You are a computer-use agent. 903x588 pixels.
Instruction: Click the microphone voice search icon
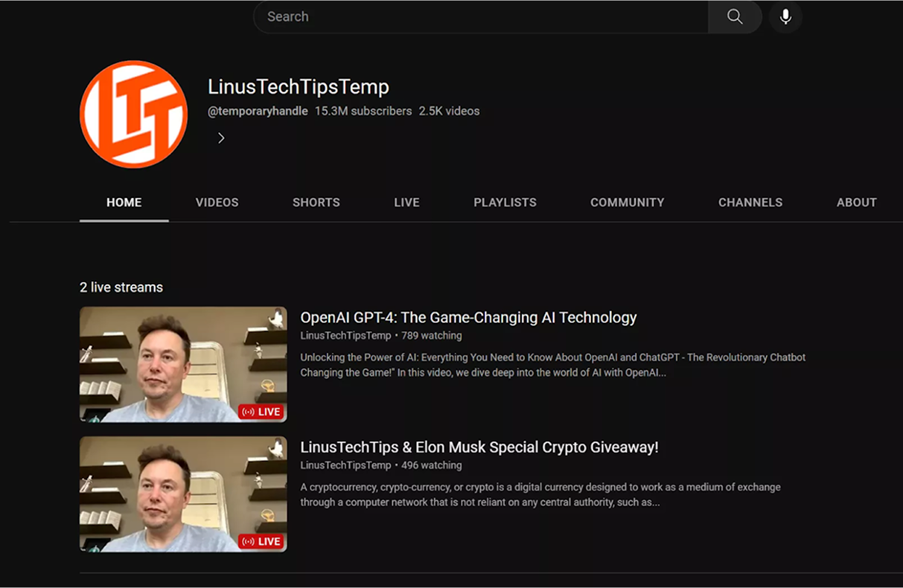785,16
